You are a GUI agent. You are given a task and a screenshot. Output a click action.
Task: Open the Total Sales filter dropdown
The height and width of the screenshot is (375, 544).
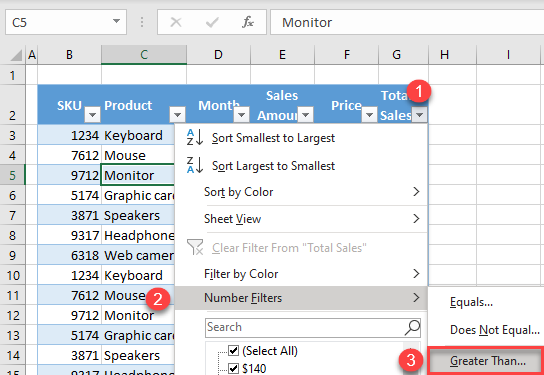pos(419,114)
